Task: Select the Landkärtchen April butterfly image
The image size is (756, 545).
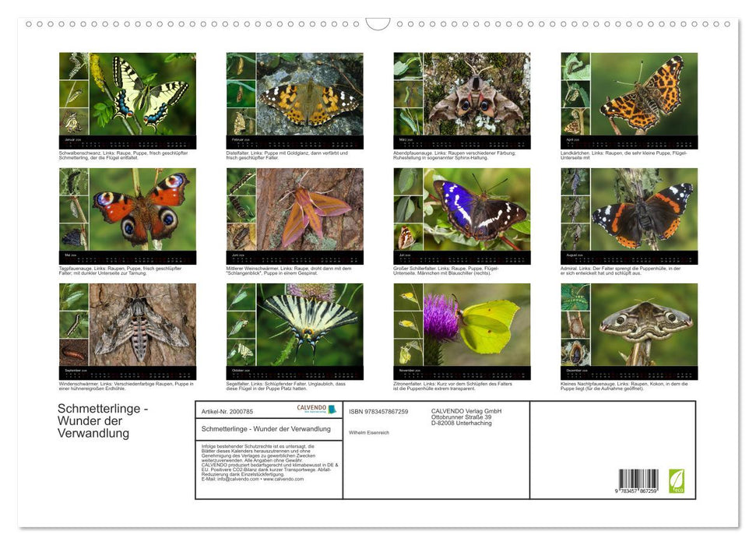Action: click(644, 94)
